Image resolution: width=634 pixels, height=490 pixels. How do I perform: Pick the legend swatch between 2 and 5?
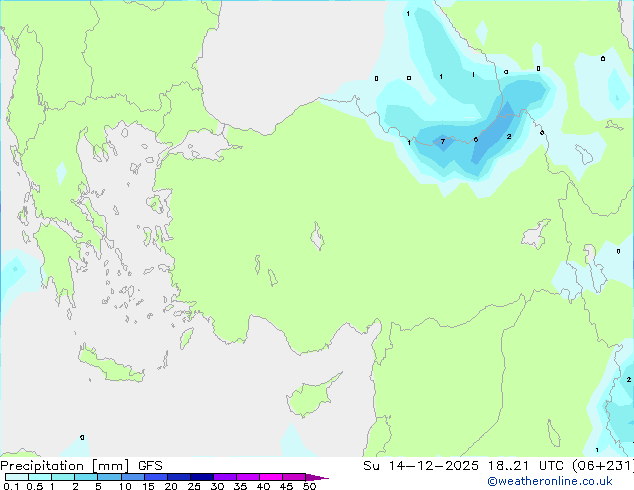click(x=86, y=477)
